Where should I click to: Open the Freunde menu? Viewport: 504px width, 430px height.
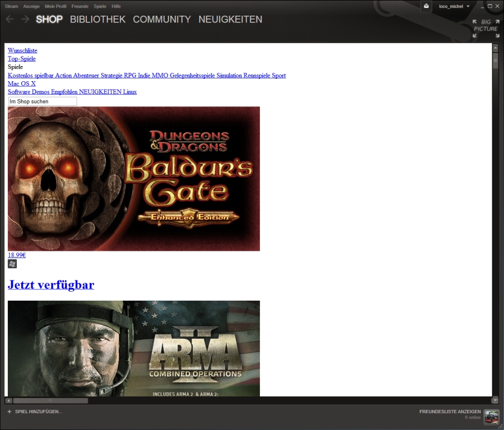[x=80, y=6]
